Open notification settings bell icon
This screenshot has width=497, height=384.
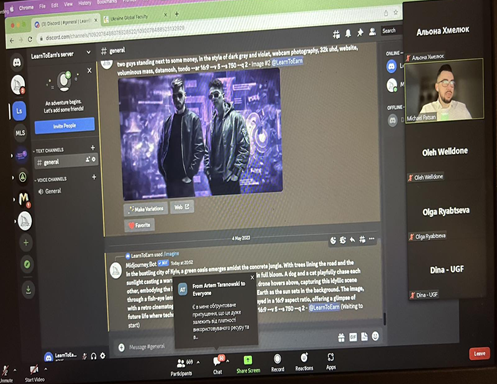348,33
